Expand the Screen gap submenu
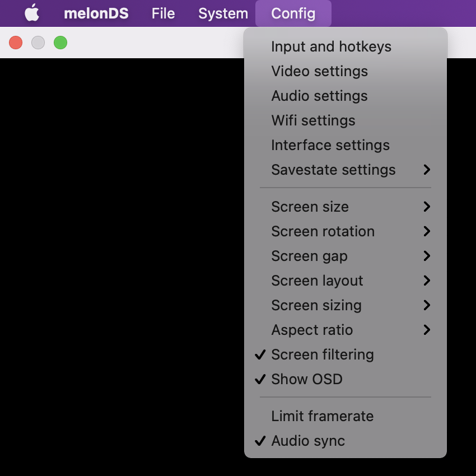The image size is (476, 476). (x=309, y=256)
